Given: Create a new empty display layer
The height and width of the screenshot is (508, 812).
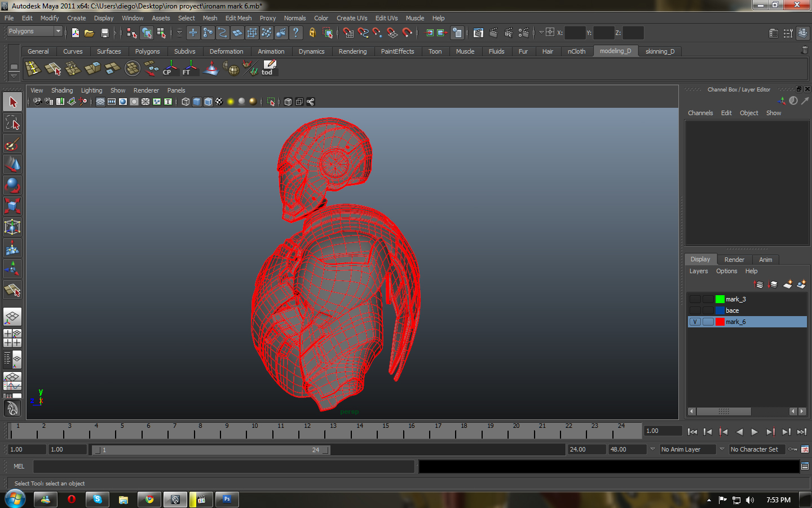Looking at the screenshot, I should tap(788, 284).
